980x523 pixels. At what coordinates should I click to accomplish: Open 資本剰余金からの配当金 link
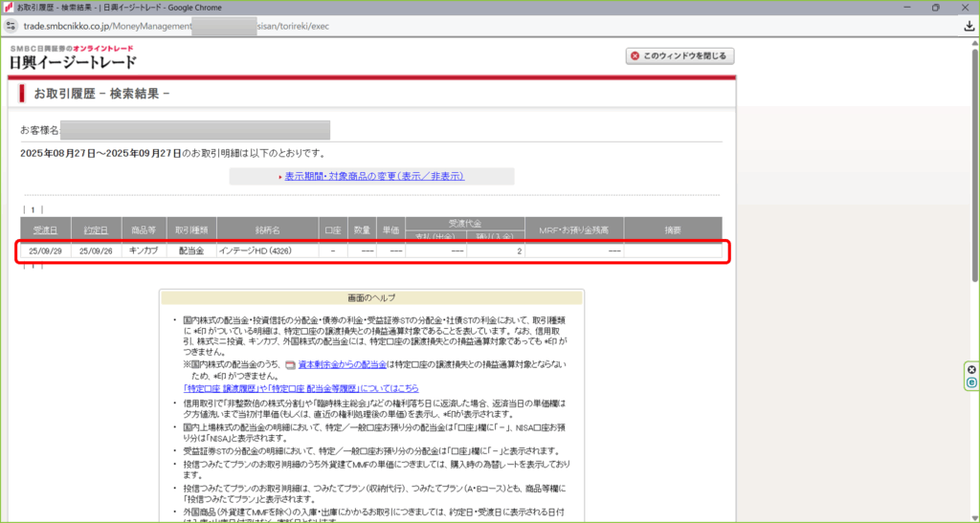(342, 365)
